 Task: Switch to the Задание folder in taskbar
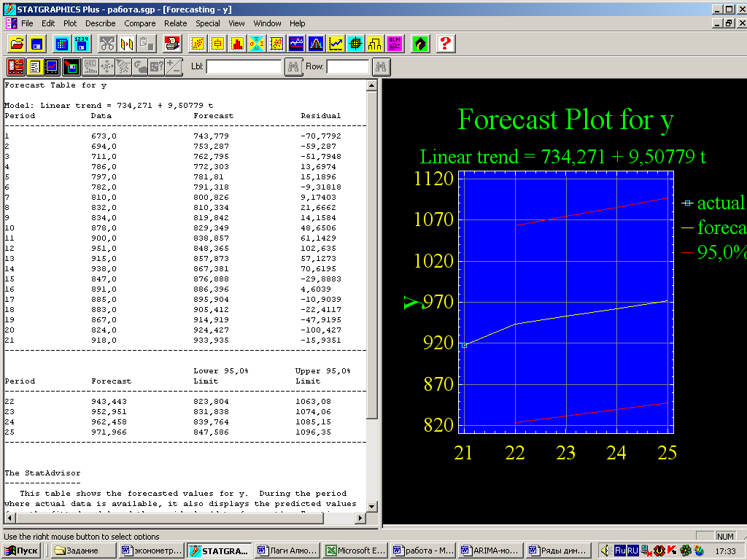(83, 551)
